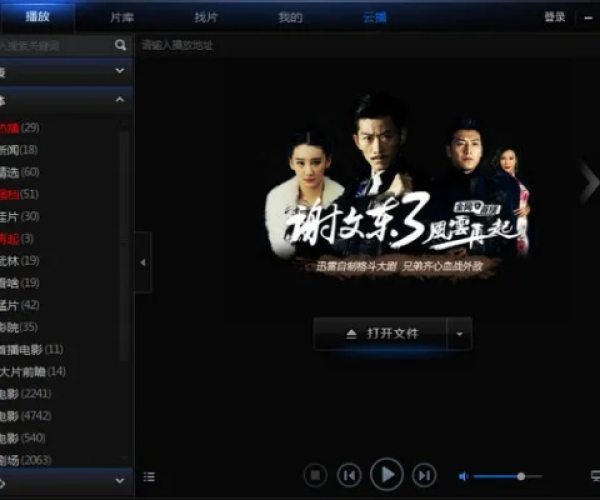Expand the bottom sidebar section chevron
Screen dimensions: 600x500
tap(120, 480)
